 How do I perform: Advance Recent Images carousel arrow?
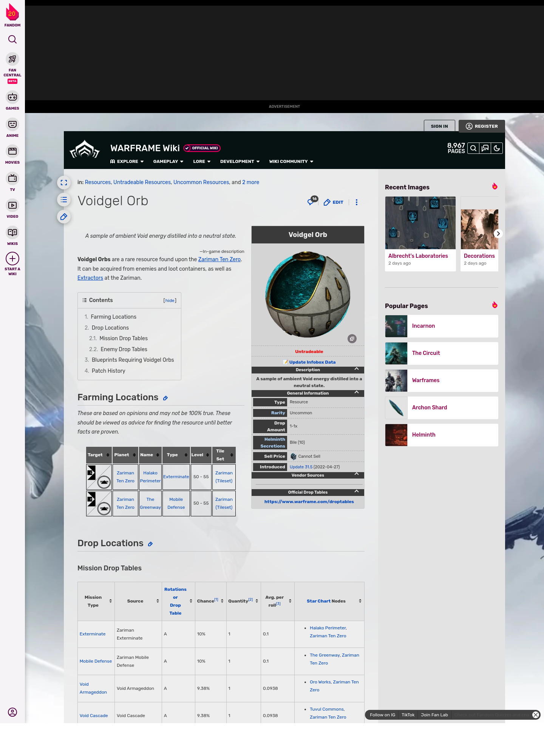498,234
